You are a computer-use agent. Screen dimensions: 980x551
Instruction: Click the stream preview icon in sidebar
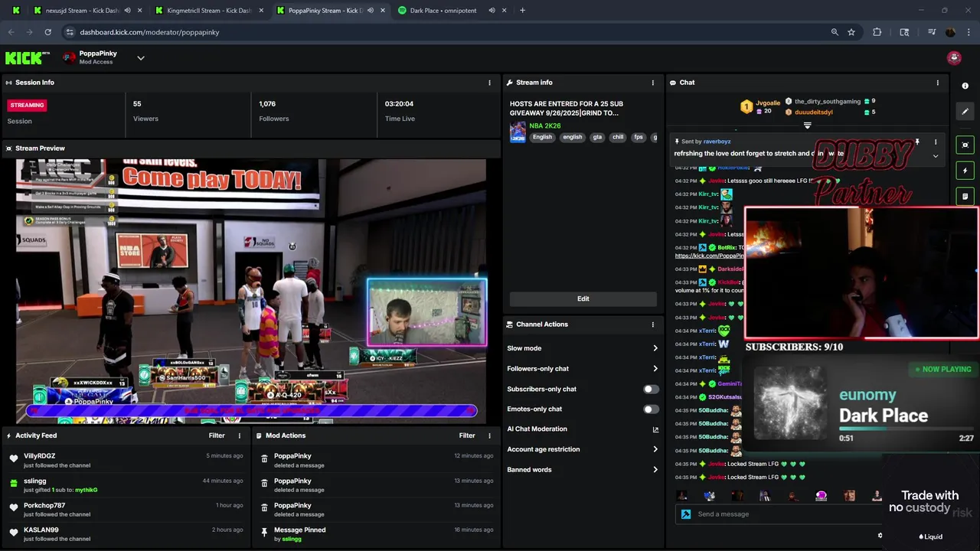[965, 145]
